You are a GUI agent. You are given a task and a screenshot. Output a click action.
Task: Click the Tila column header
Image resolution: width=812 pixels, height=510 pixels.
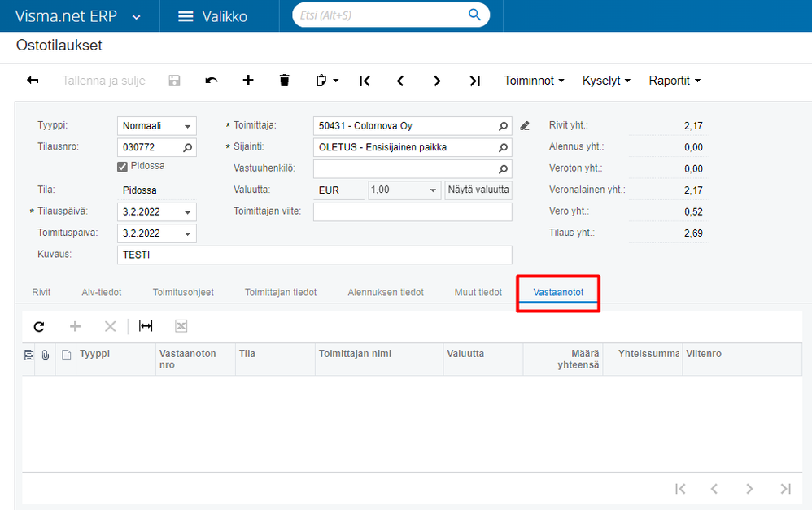click(x=275, y=359)
